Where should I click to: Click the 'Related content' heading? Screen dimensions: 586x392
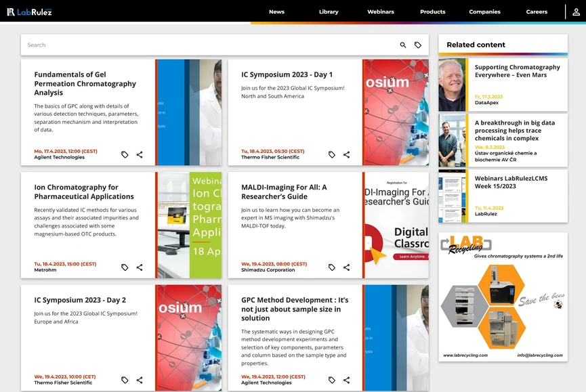pyautogui.click(x=476, y=45)
